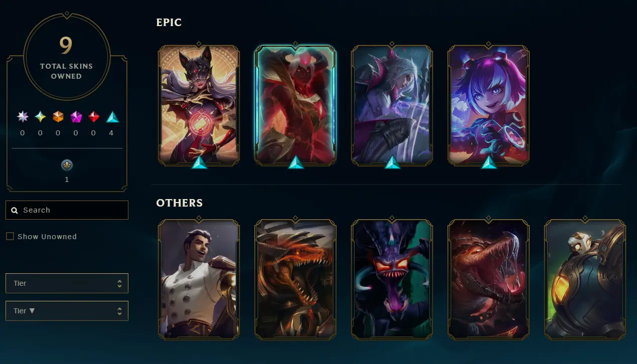
Task: Click the magenta tier gem icon
Action: tap(76, 117)
